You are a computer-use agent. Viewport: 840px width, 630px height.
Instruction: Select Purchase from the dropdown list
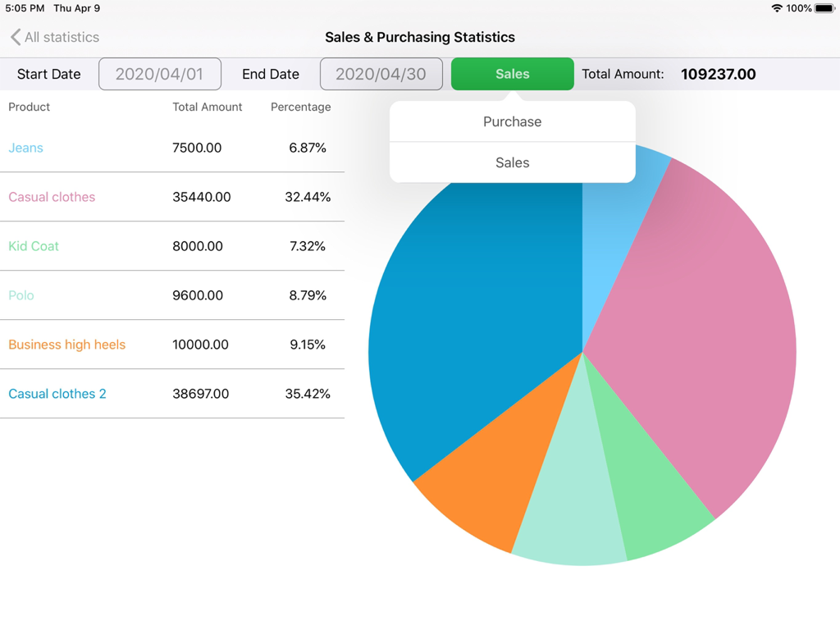click(512, 121)
